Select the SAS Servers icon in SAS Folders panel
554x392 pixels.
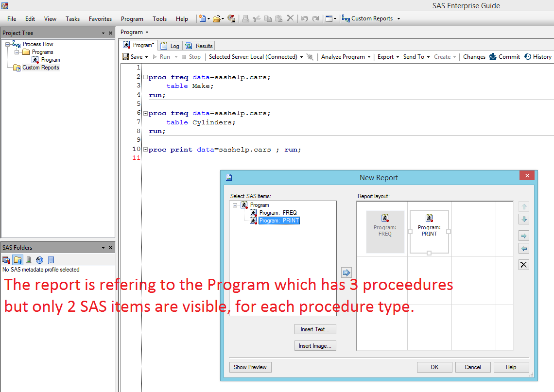click(29, 260)
